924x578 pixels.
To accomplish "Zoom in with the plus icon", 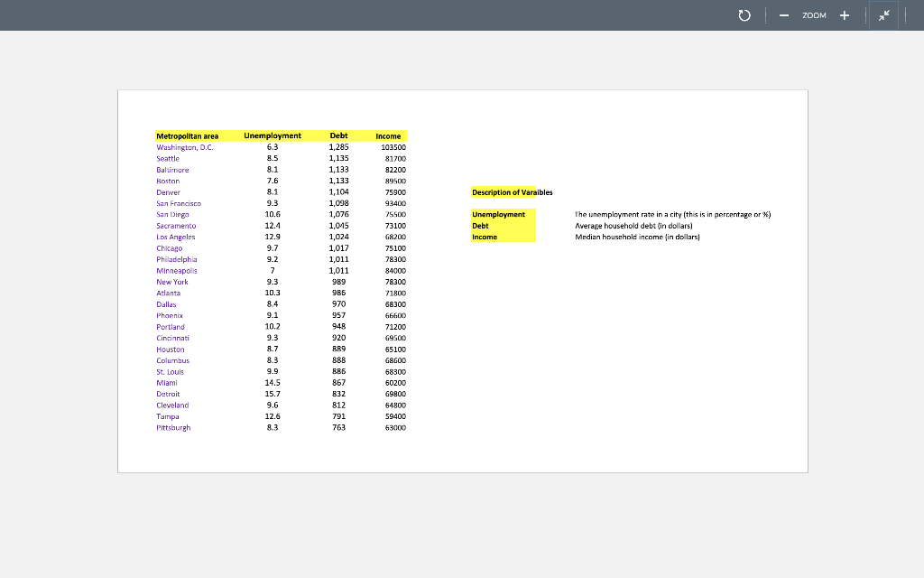I will [x=845, y=15].
